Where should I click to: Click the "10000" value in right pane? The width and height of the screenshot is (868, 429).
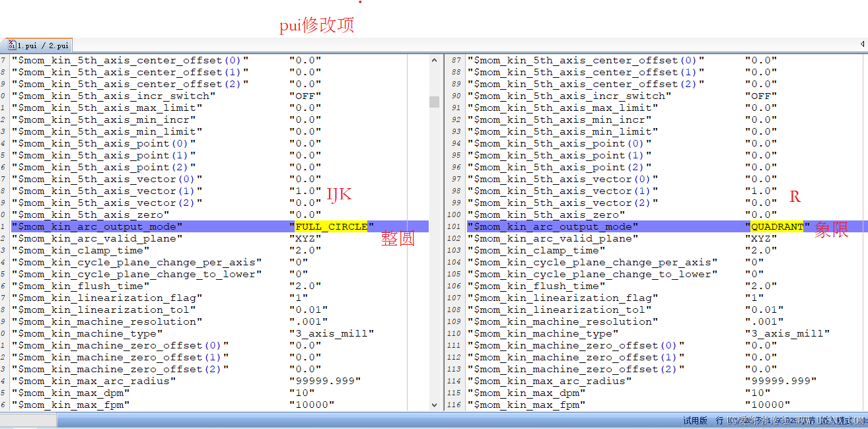[768, 405]
